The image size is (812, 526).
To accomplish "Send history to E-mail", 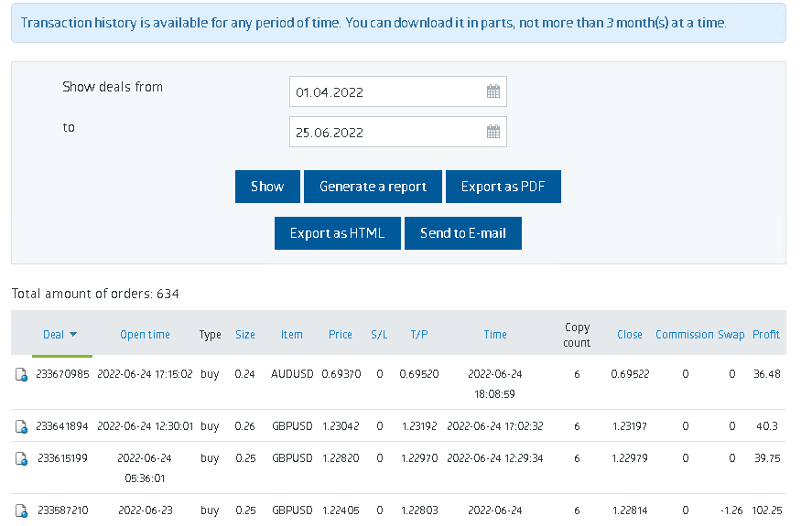I will pyautogui.click(x=463, y=233).
